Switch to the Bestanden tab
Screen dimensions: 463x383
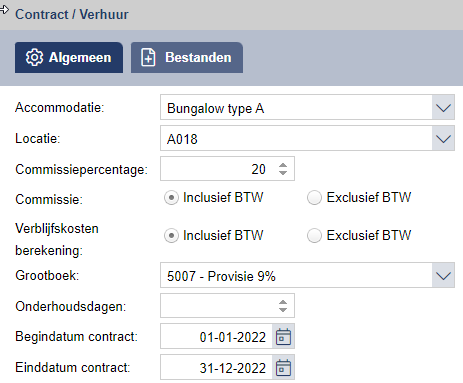(187, 57)
